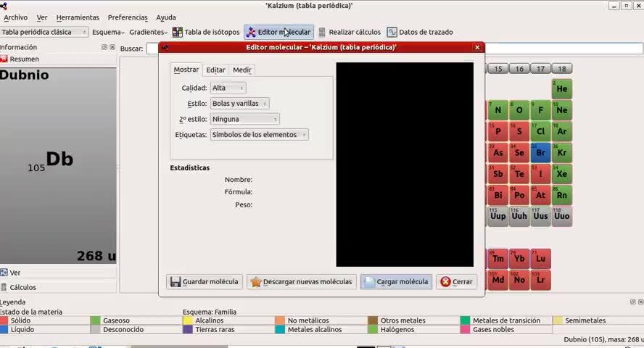Select the Neon (Ne) element
644x348 pixels.
coord(561,110)
